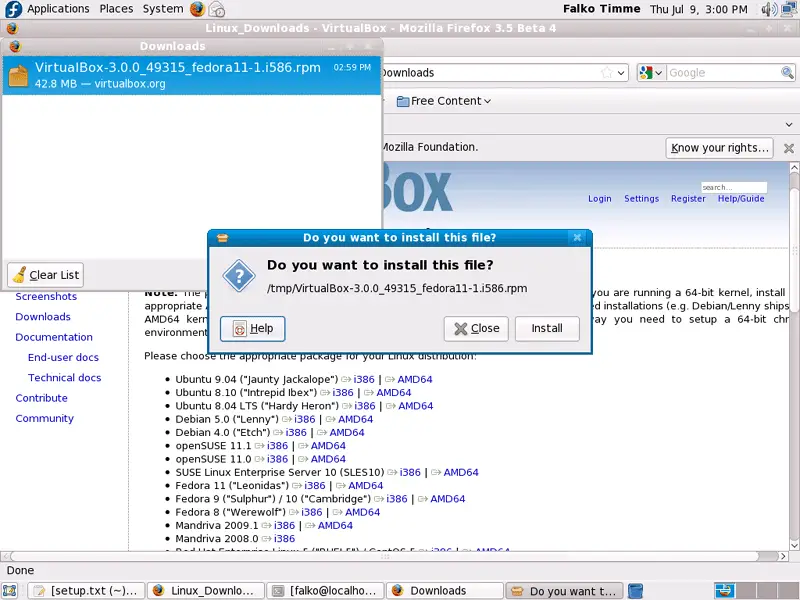Click the Close button in the install dialog

[476, 329]
